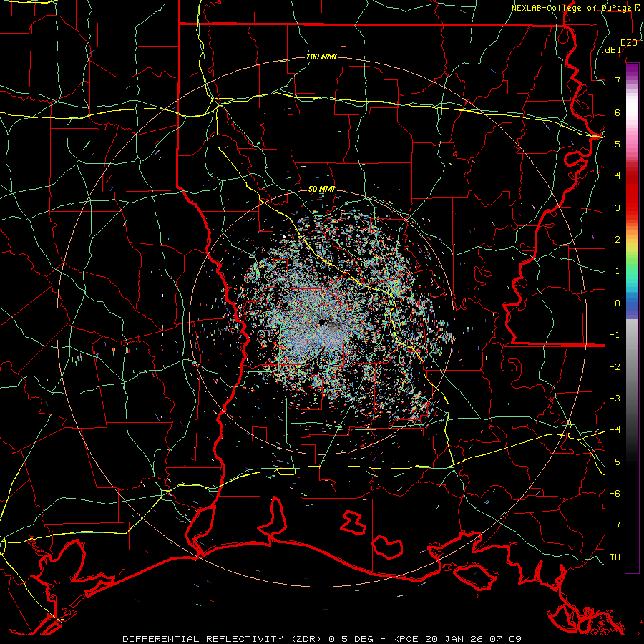Click the legend value -2
The image size is (644, 644).
point(615,367)
